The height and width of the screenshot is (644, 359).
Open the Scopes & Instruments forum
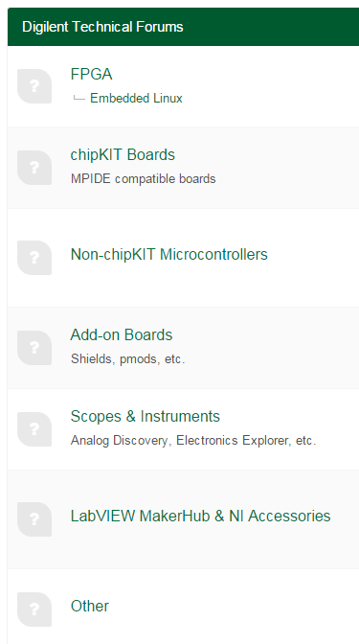click(x=146, y=417)
